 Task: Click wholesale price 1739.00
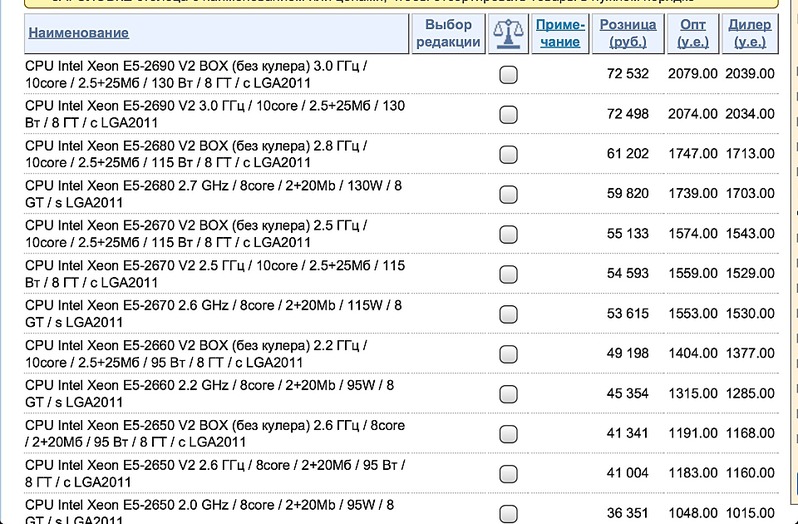click(x=693, y=193)
